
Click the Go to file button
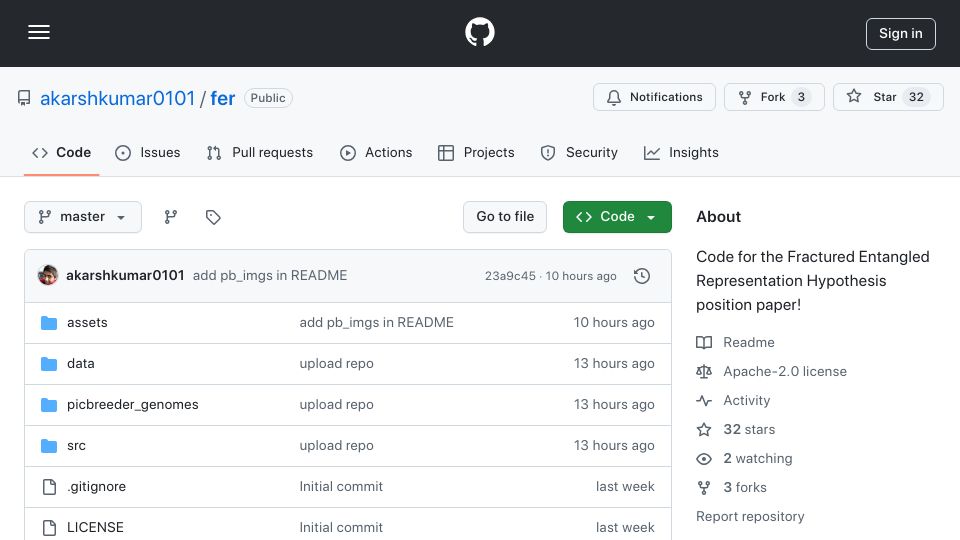[504, 217]
